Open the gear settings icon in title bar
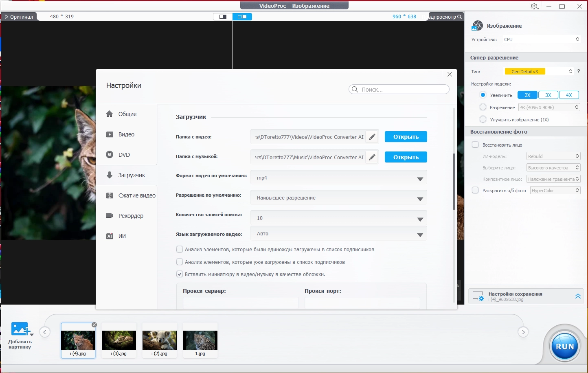The image size is (588, 373). click(x=534, y=6)
